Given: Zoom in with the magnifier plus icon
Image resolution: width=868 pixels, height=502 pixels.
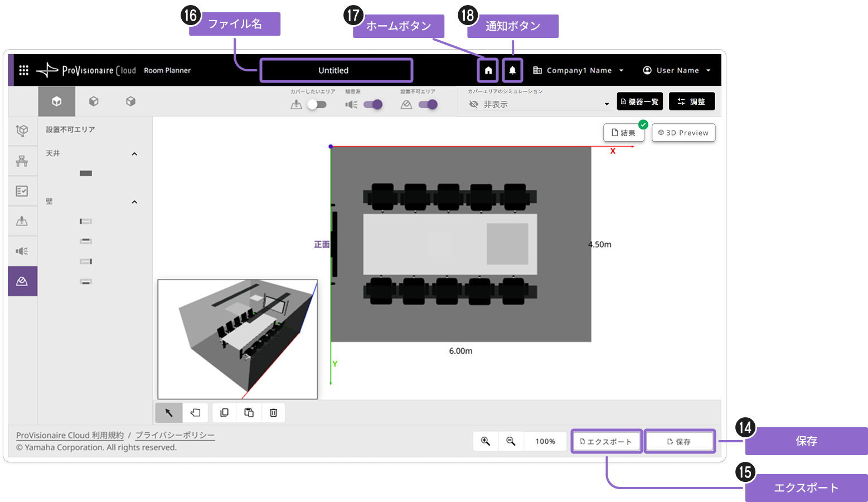Looking at the screenshot, I should tap(486, 441).
